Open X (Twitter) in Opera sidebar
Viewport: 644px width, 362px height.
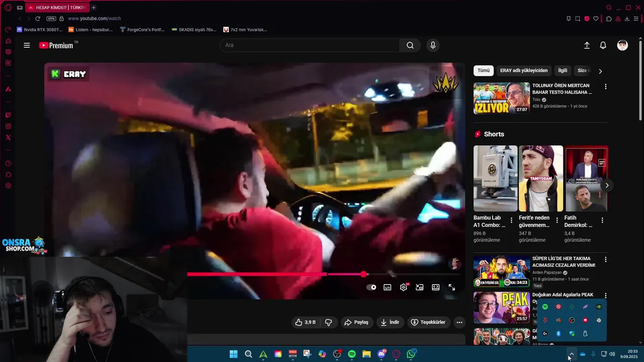pos(8,137)
